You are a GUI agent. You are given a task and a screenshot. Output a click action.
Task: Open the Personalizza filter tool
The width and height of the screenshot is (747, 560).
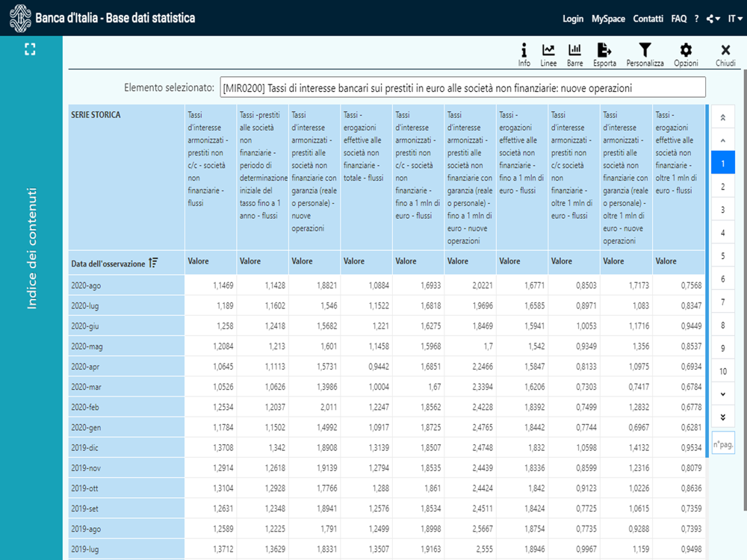pyautogui.click(x=645, y=54)
